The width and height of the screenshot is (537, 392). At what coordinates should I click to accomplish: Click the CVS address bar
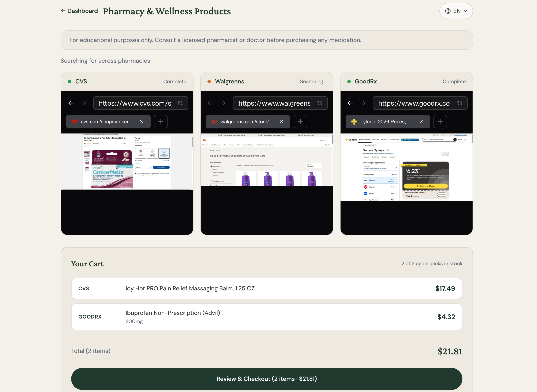click(135, 103)
